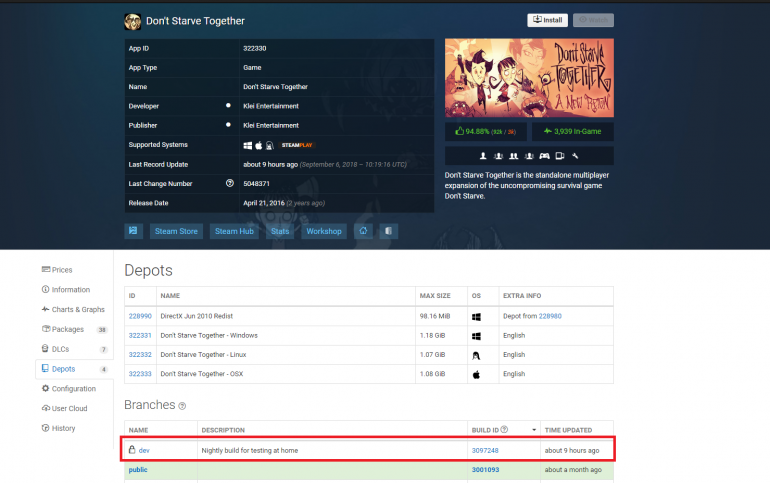Viewport: 770px width, 483px height.
Task: Click the game banner image
Action: pos(529,78)
